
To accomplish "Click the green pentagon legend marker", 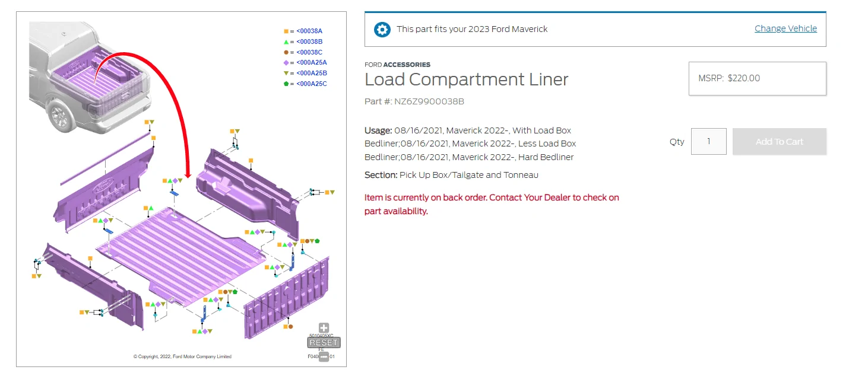I will 286,84.
